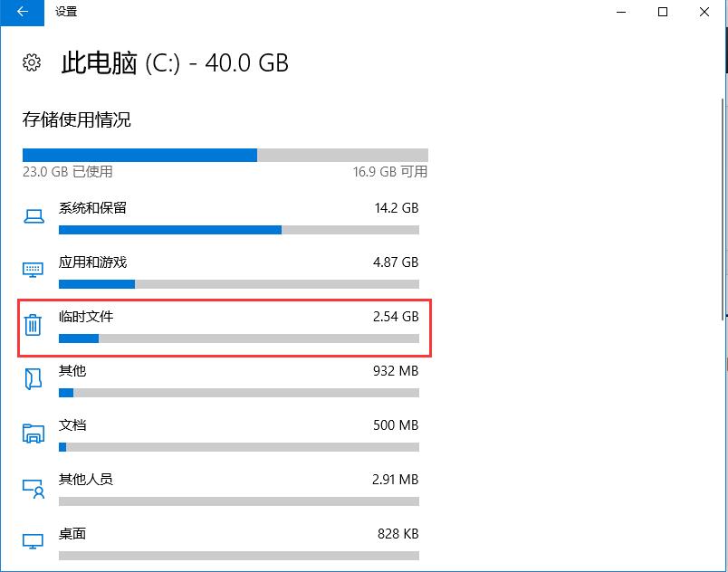Image resolution: width=728 pixels, height=572 pixels.
Task: Select the 临时文件 entry
Action: coord(225,328)
